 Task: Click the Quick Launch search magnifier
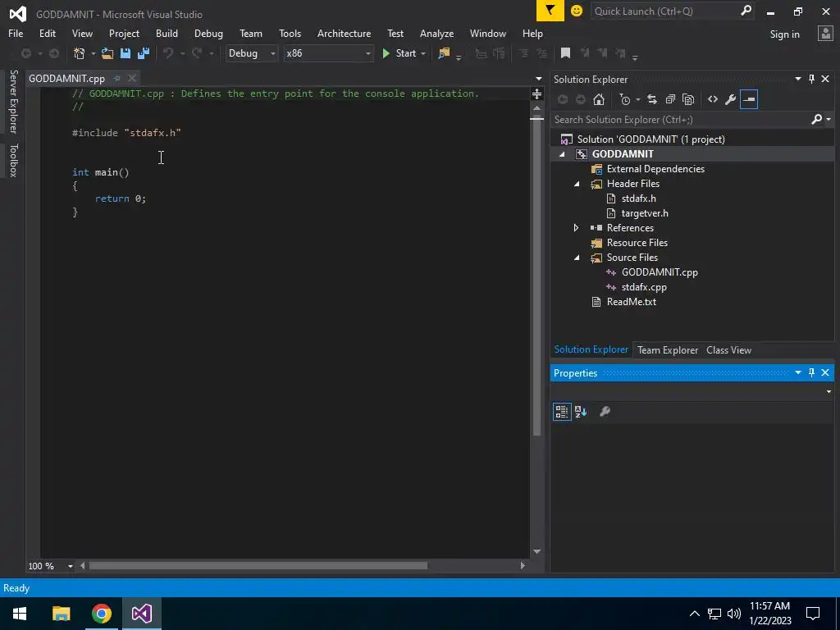pyautogui.click(x=746, y=11)
